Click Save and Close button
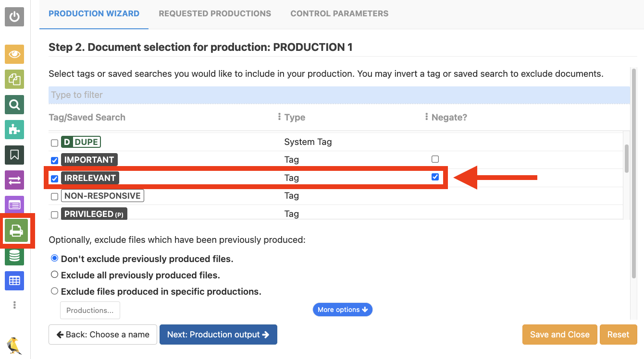The image size is (644, 359). 559,335
